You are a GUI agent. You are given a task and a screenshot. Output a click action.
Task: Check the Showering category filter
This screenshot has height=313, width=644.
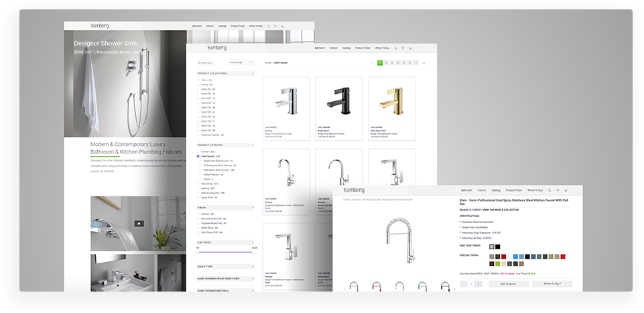(x=198, y=184)
